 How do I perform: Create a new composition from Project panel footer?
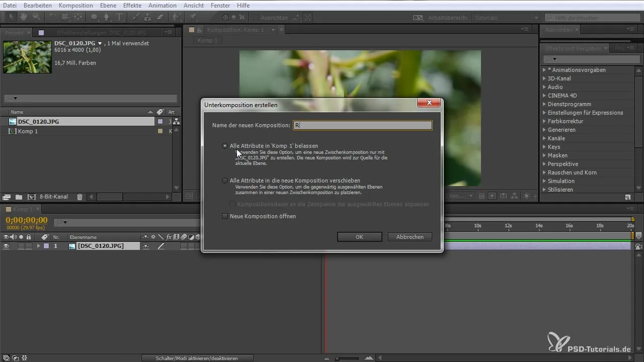click(31, 197)
